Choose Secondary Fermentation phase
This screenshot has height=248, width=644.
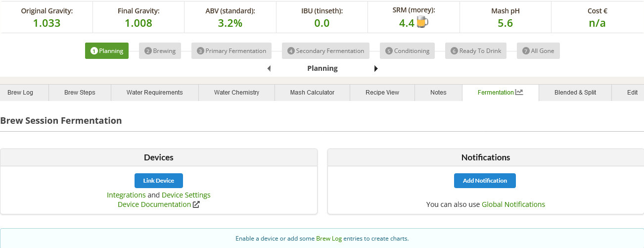pos(325,51)
